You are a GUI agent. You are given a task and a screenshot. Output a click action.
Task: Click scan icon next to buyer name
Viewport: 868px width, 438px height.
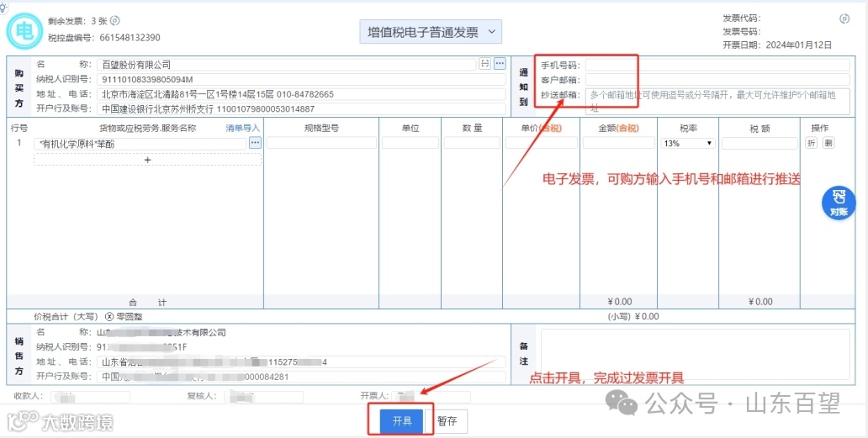[485, 64]
